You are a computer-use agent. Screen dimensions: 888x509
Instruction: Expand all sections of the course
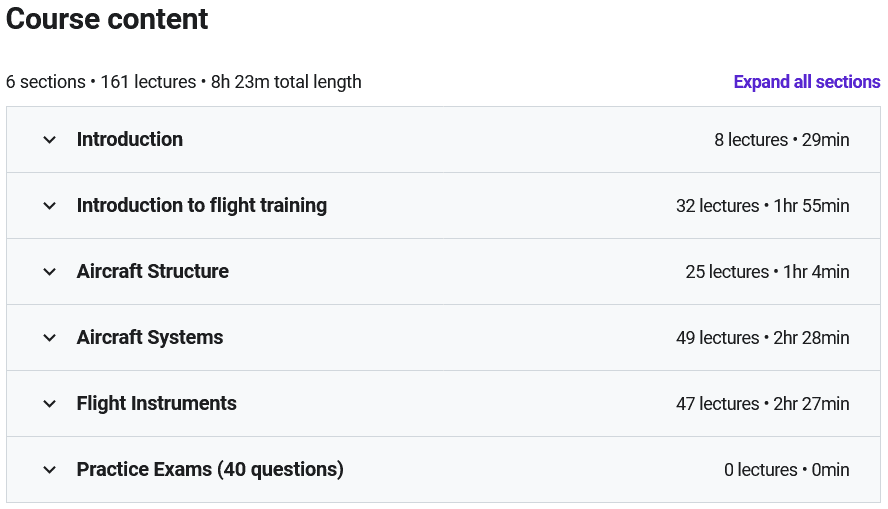coord(806,82)
